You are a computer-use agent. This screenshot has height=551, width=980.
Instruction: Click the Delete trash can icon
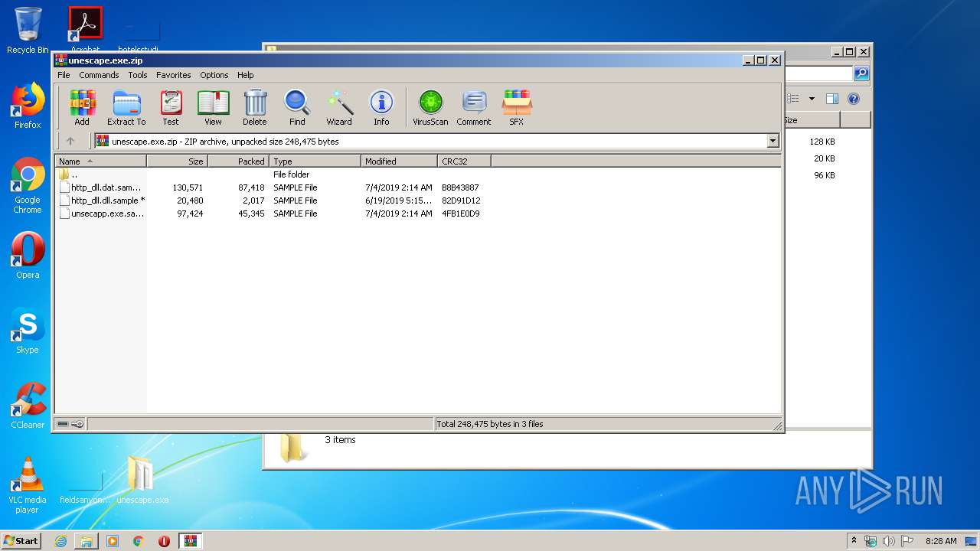click(x=255, y=107)
